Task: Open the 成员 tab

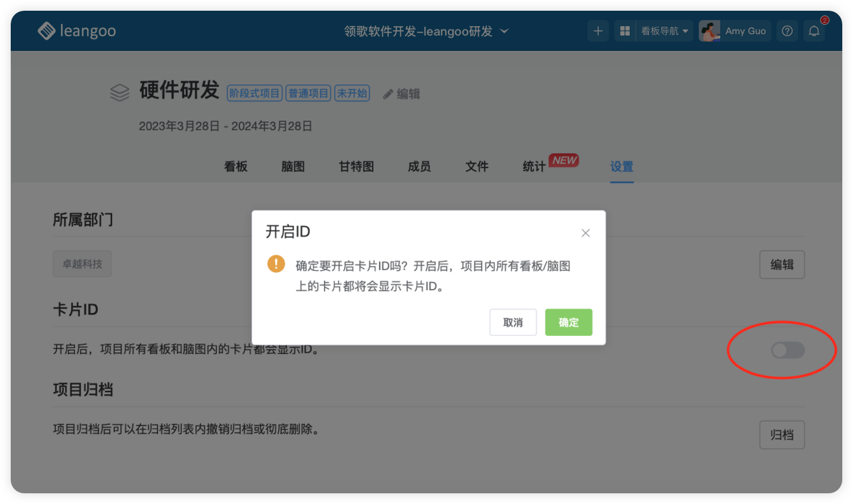Action: pos(419,166)
